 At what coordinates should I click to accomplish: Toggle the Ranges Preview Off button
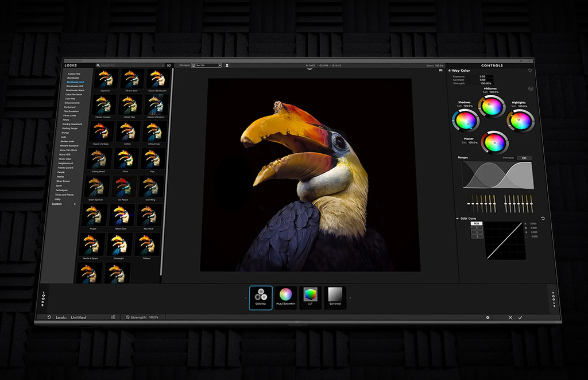pyautogui.click(x=523, y=158)
